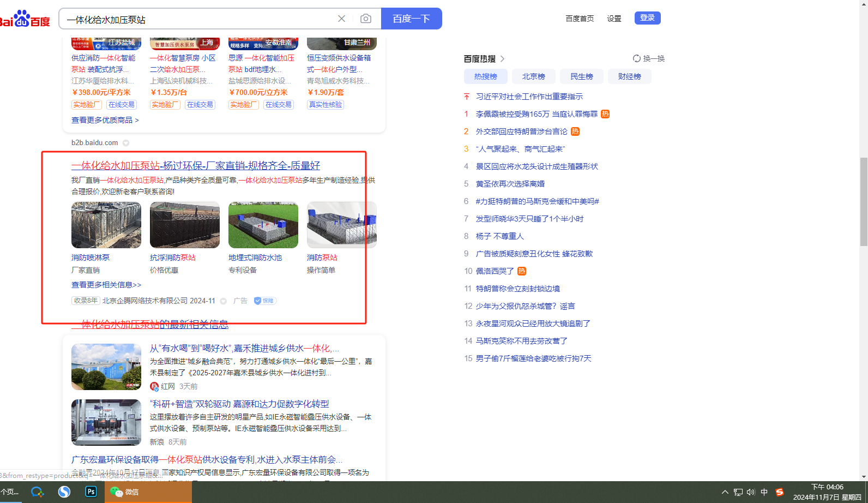
Task: Open 从"有水喝"到"喝好水" news article
Action: tap(244, 348)
